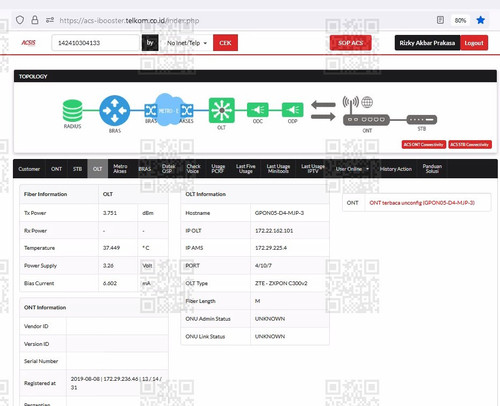Click the Fiber Length row label
The image size is (500, 406).
pyautogui.click(x=200, y=301)
